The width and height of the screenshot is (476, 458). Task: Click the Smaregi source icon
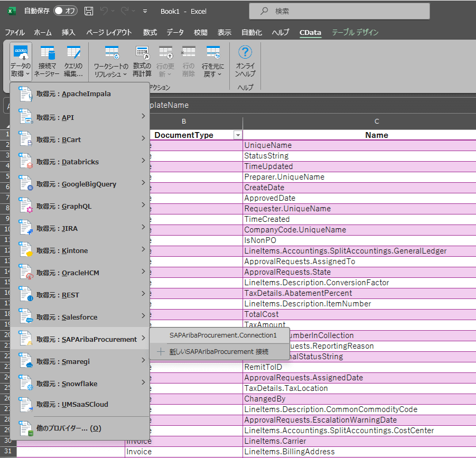25,361
